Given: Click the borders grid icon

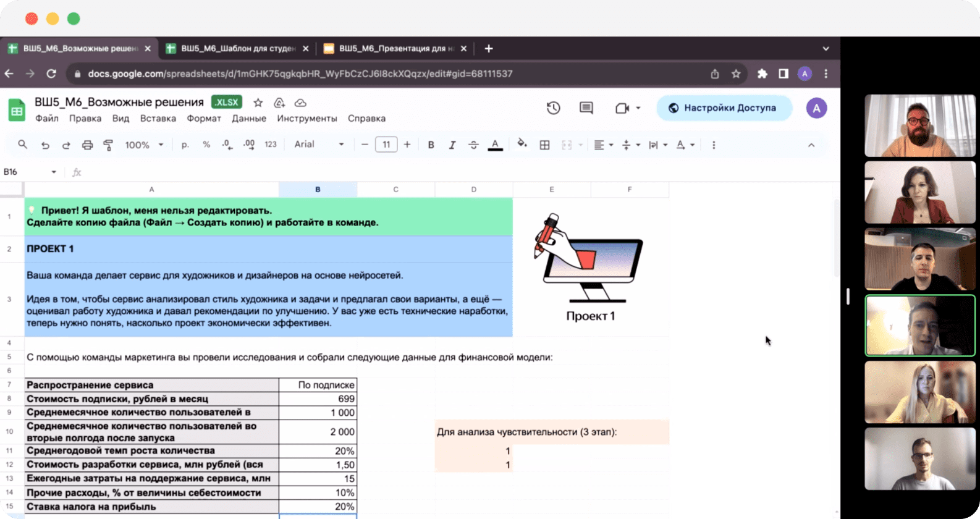Looking at the screenshot, I should tap(544, 145).
